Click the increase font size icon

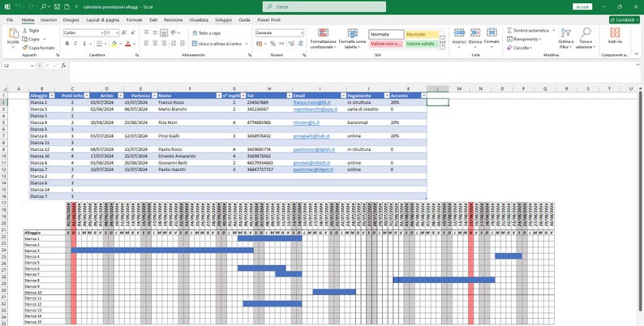click(124, 32)
